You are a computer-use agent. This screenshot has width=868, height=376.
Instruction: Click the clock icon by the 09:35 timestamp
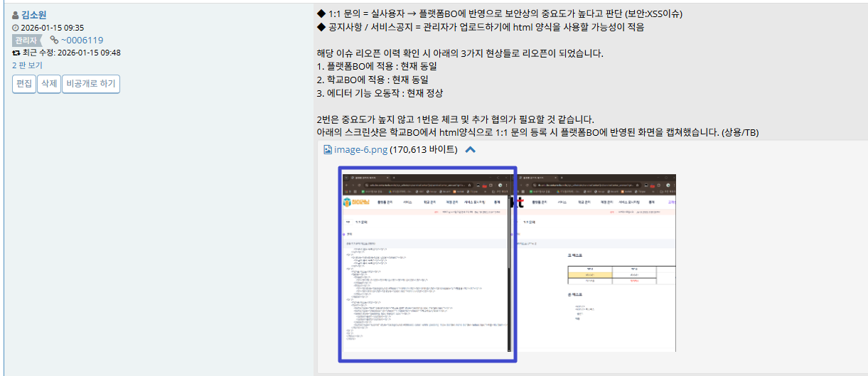[16, 28]
